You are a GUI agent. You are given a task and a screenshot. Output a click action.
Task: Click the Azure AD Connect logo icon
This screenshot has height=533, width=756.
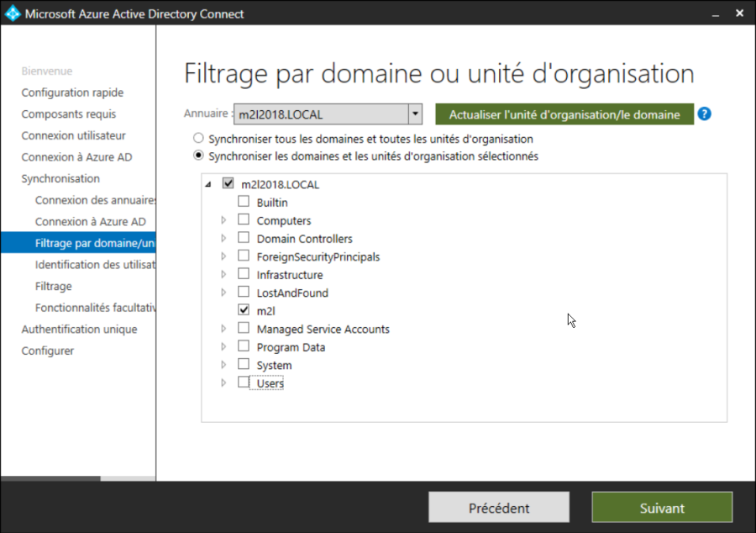(13, 13)
